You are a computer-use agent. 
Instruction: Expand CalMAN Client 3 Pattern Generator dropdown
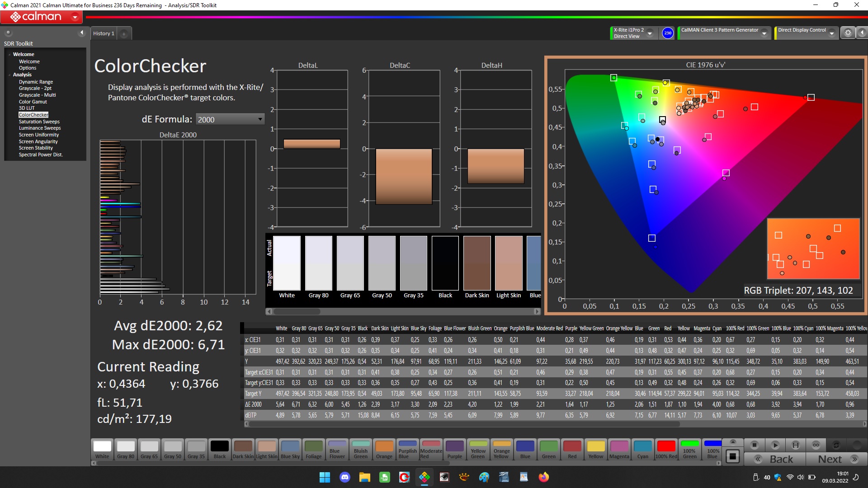point(764,33)
